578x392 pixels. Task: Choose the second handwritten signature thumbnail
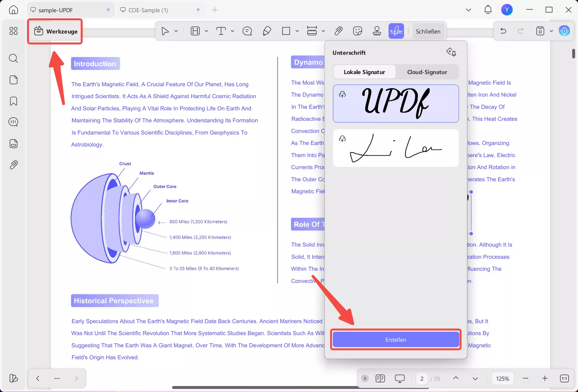coord(396,148)
